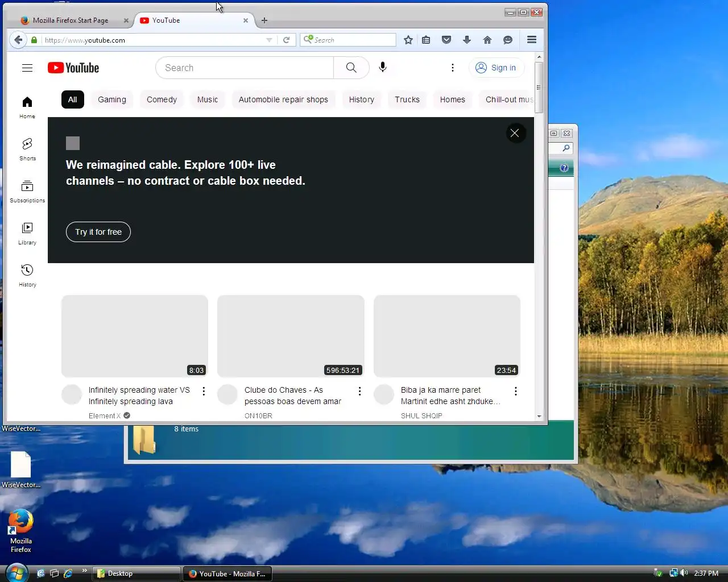Open a new Firefox tab

pyautogui.click(x=264, y=20)
